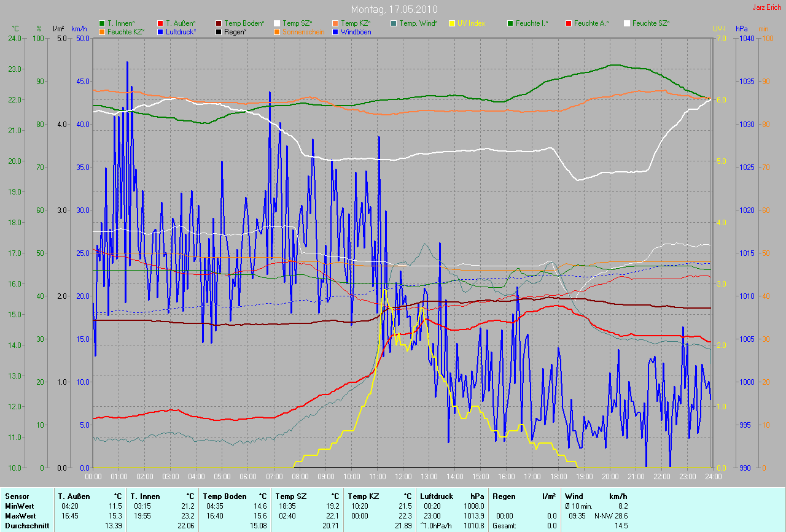The image size is (786, 532).
Task: Click the teal Temp. Wind legend square
Action: (x=394, y=23)
